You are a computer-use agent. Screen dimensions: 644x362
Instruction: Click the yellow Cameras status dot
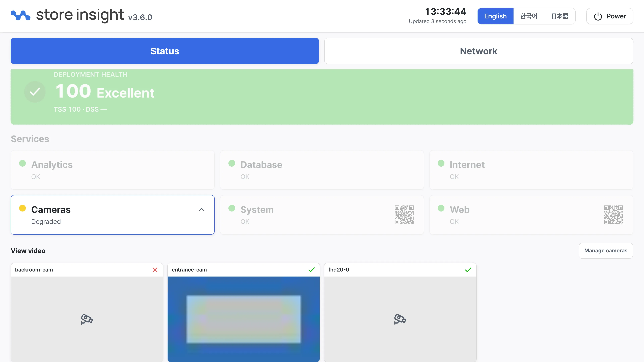click(22, 208)
